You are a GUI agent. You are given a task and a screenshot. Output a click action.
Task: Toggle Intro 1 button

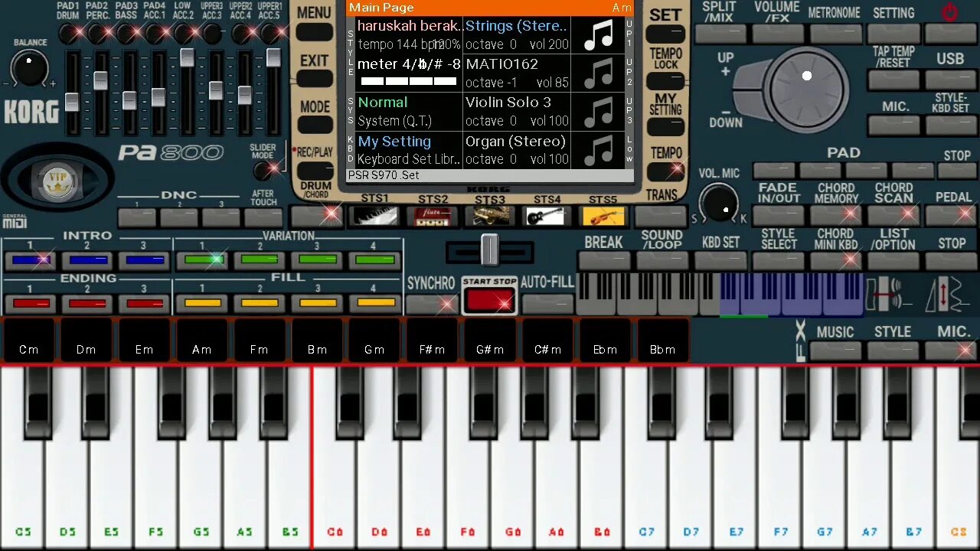[x=31, y=260]
